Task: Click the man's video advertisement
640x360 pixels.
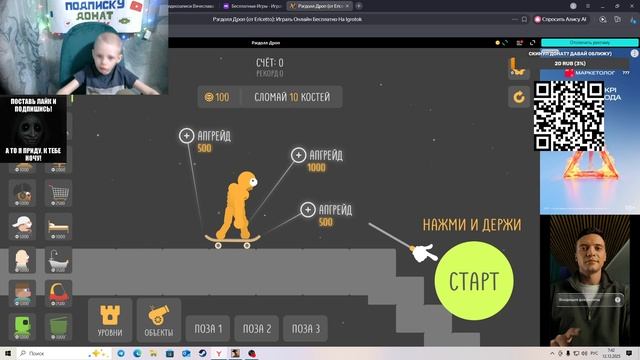Action: (x=589, y=281)
